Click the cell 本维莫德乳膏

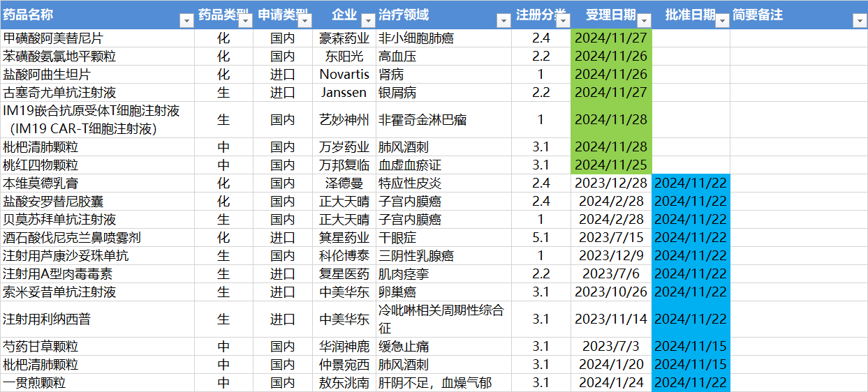pos(97,183)
